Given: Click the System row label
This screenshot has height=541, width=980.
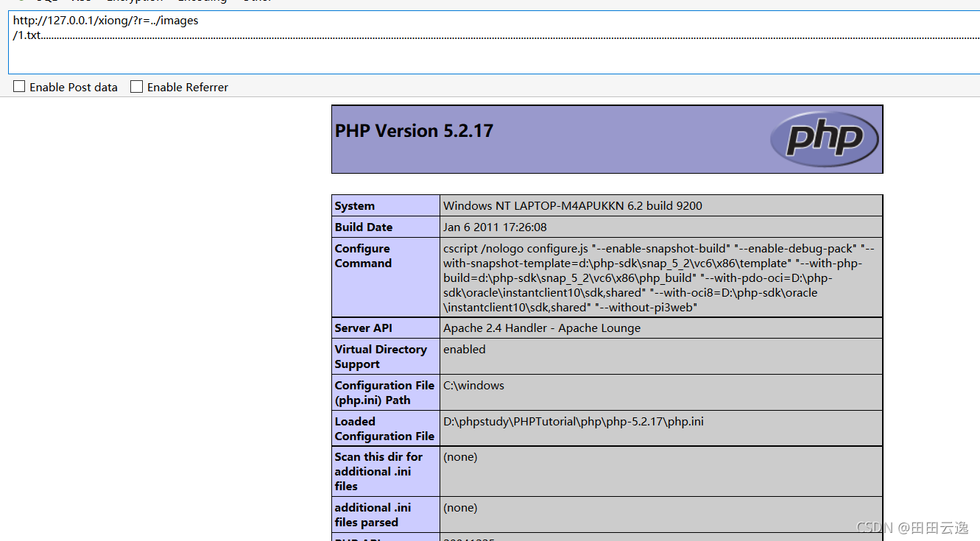Looking at the screenshot, I should [x=386, y=206].
